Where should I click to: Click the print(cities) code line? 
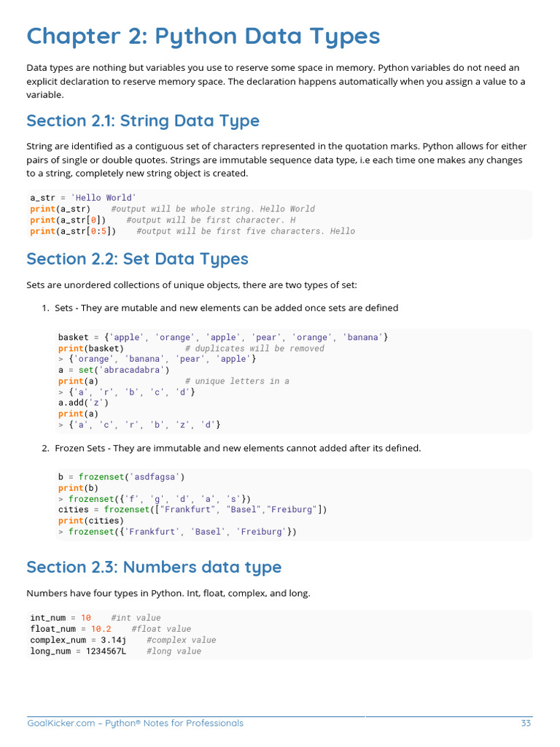tap(88, 521)
